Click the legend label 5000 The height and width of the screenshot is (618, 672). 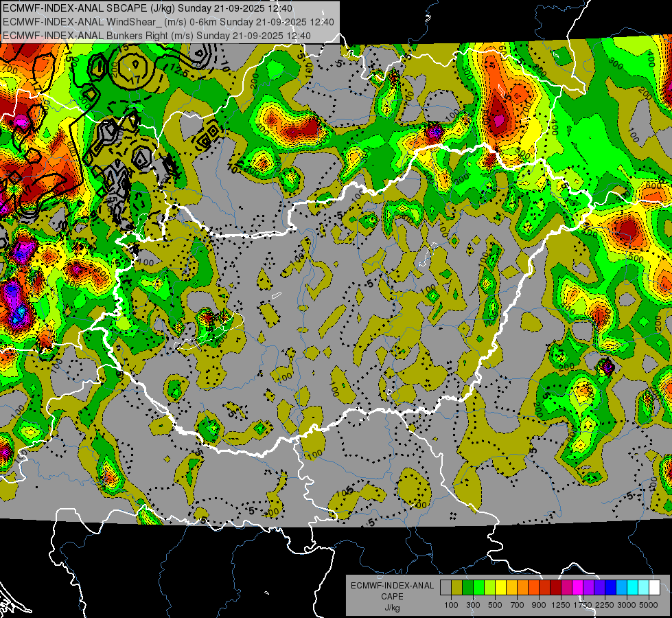(x=649, y=605)
